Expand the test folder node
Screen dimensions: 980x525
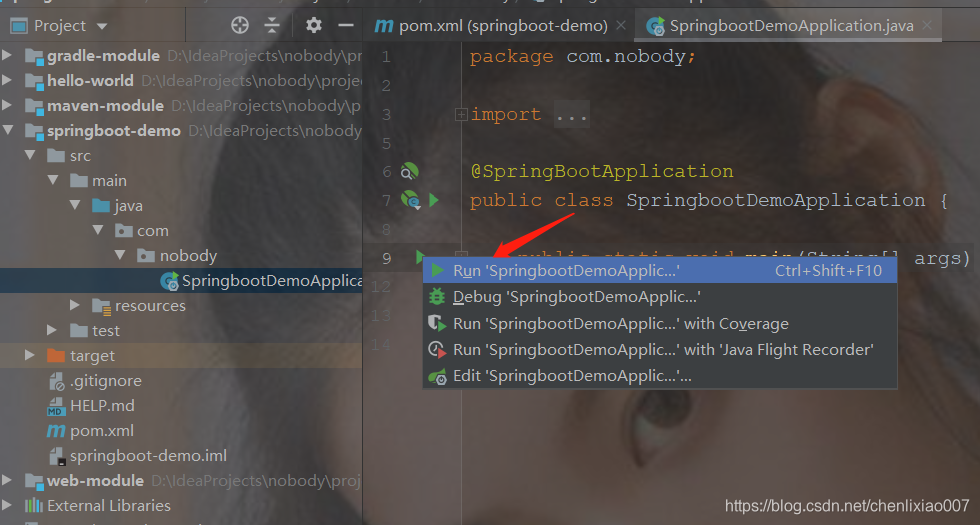[x=52, y=330]
